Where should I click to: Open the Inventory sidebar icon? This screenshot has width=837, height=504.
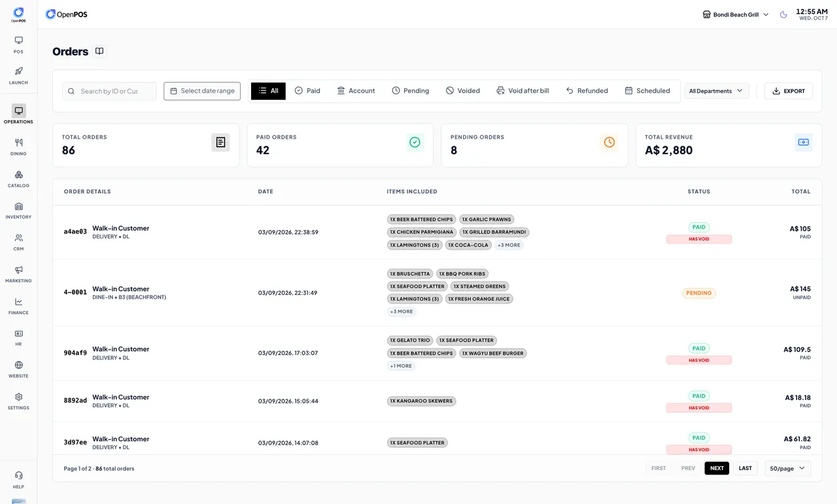point(18,206)
